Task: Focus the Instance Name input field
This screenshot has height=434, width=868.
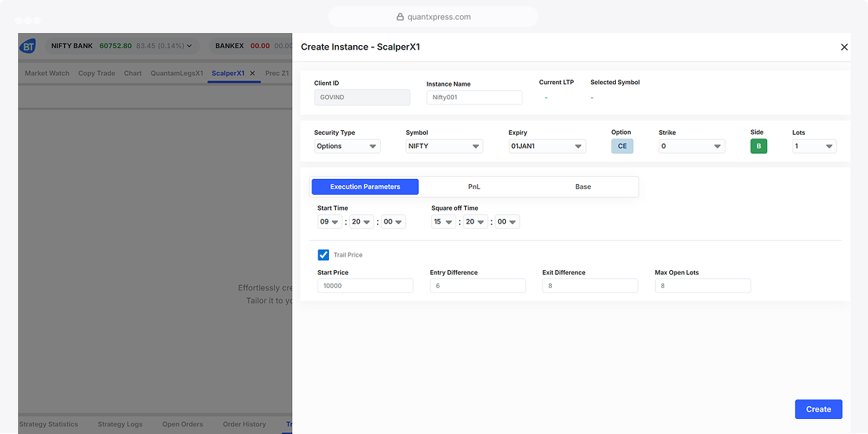Action: (474, 97)
